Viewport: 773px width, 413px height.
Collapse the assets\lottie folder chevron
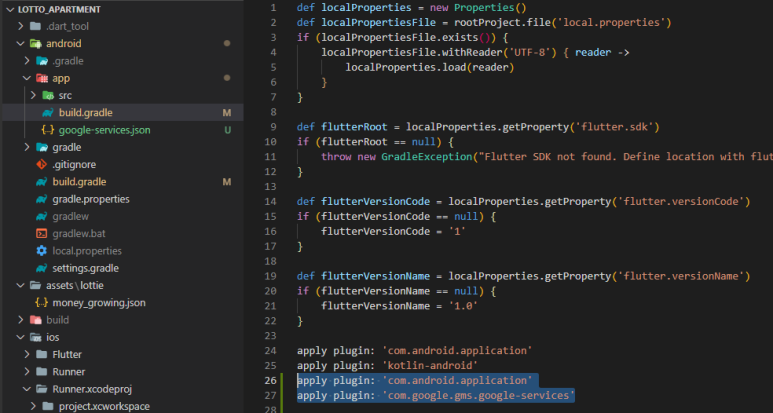21,285
